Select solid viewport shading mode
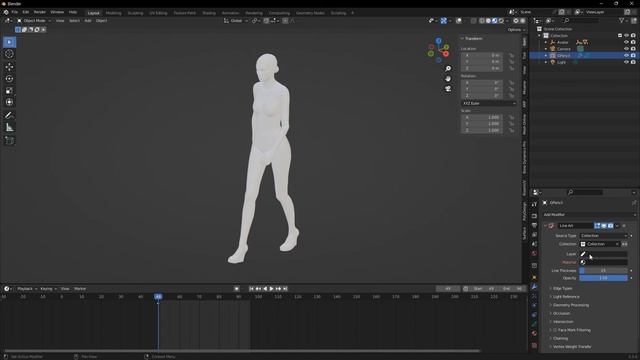The image size is (640, 360). point(488,20)
